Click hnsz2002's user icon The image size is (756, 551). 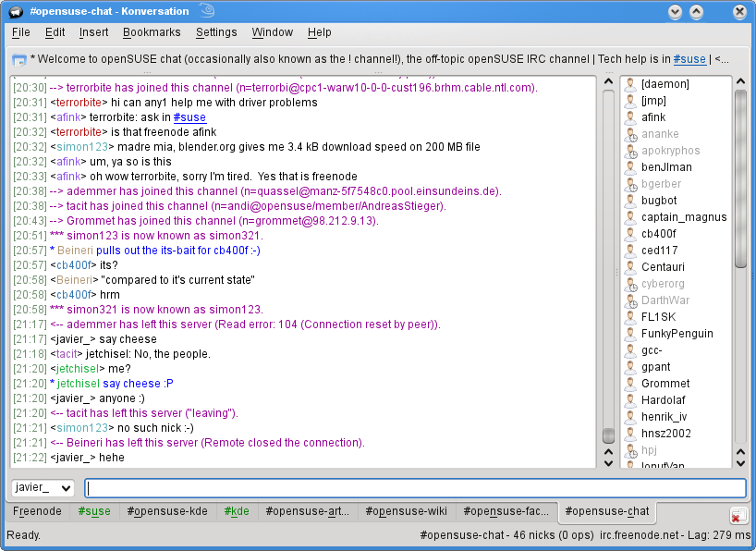pos(632,433)
